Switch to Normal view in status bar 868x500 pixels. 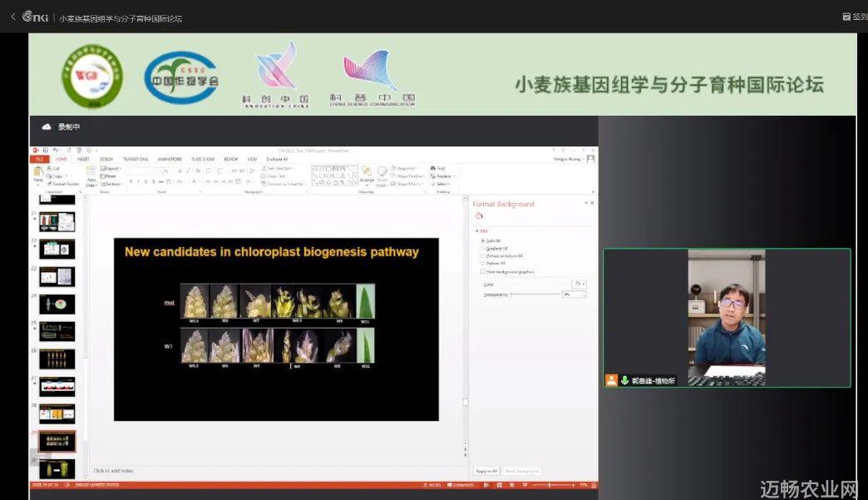pyautogui.click(x=486, y=485)
